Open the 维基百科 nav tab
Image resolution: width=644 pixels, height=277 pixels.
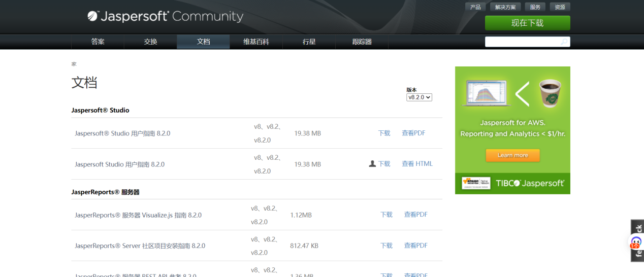point(256,42)
